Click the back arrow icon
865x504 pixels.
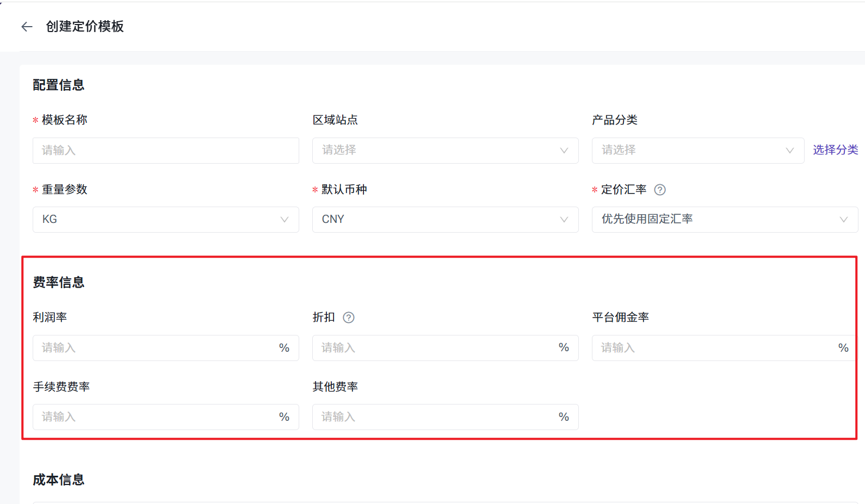pyautogui.click(x=27, y=27)
